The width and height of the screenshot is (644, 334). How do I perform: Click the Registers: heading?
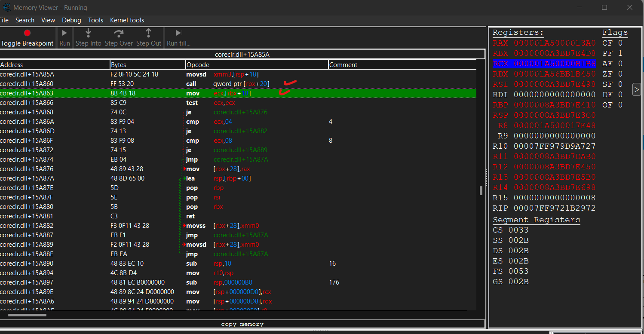click(518, 33)
